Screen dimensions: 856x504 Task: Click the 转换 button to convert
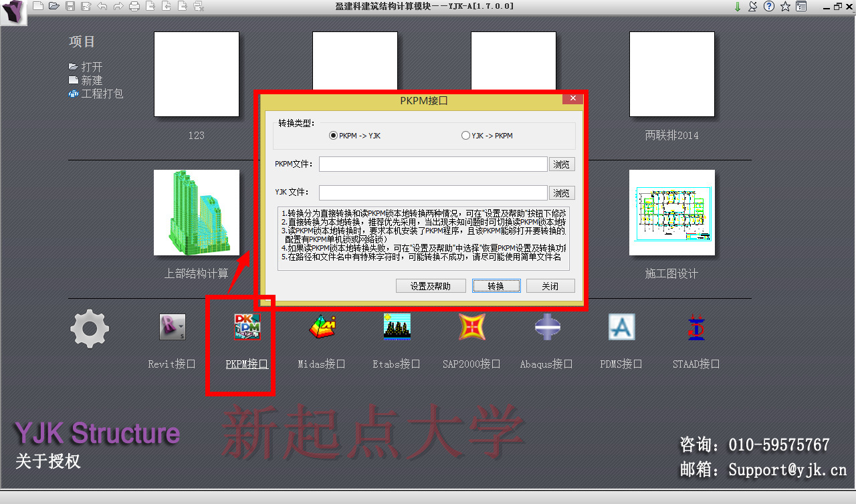(496, 285)
